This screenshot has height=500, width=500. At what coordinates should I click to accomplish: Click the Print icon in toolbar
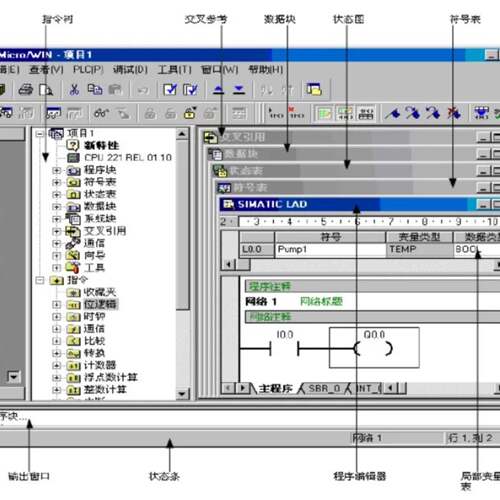(x=26, y=89)
